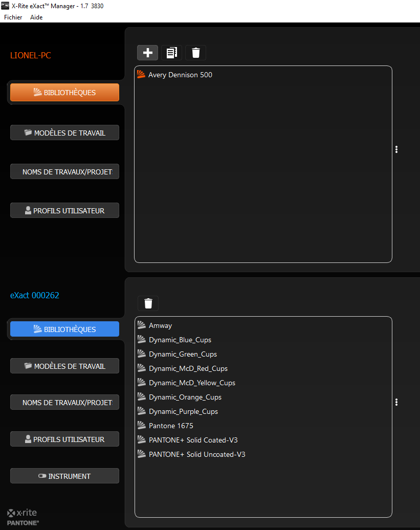Image resolution: width=420 pixels, height=530 pixels.
Task: Select Dynamic_Orange_Cups library name
Action: click(185, 397)
